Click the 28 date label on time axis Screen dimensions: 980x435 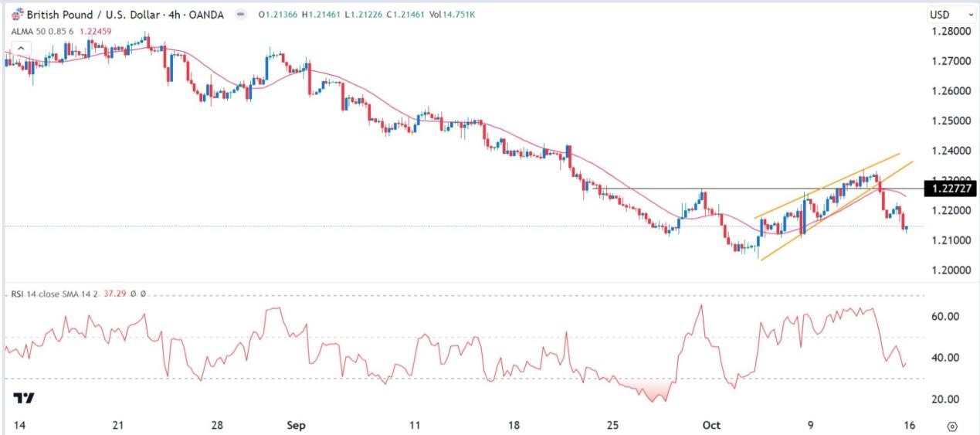point(218,426)
